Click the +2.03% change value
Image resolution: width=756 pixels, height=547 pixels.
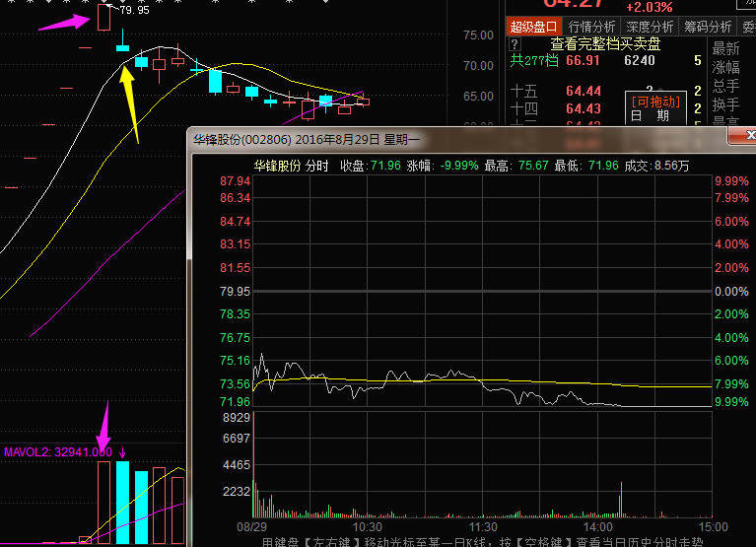click(650, 7)
